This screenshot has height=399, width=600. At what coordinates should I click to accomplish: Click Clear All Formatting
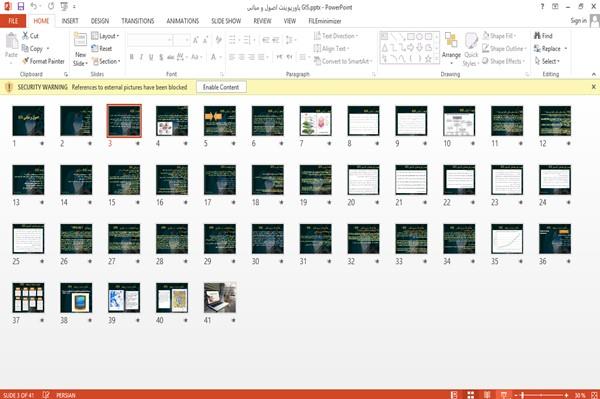(218, 40)
